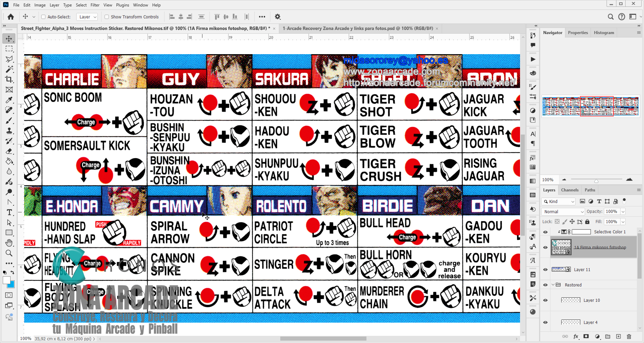Click the foreground color swatch

click(x=6, y=280)
